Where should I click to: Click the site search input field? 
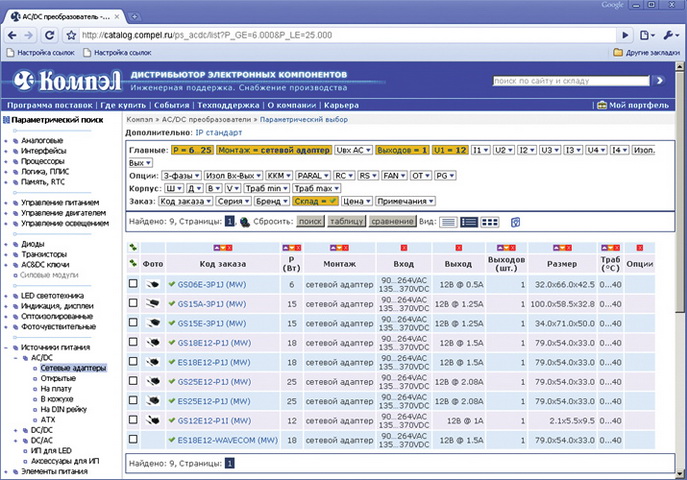(571, 81)
